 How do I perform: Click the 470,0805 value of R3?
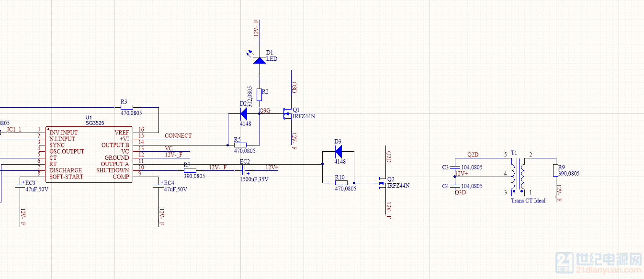pos(131,113)
